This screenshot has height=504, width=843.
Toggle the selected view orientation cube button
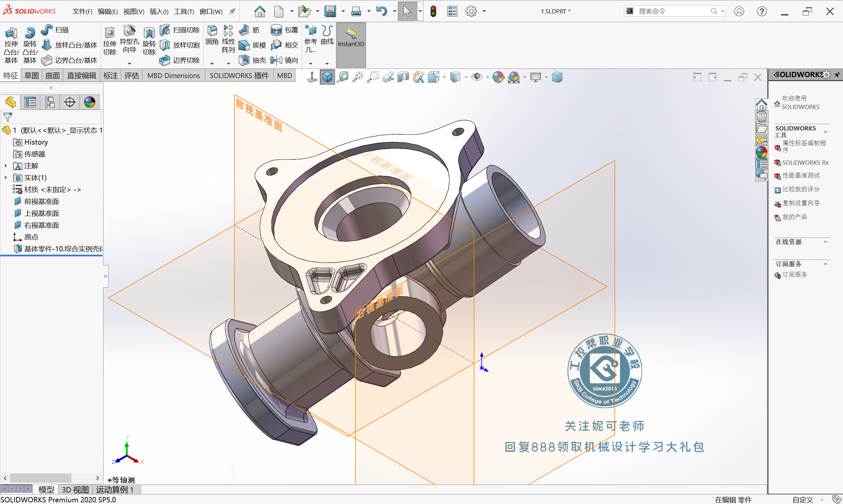click(327, 77)
